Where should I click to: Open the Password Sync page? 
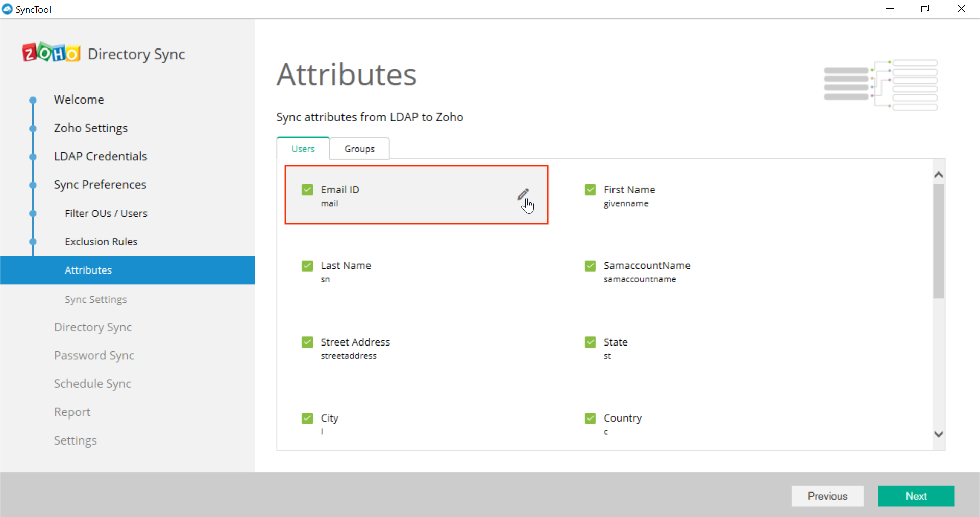pyautogui.click(x=94, y=355)
